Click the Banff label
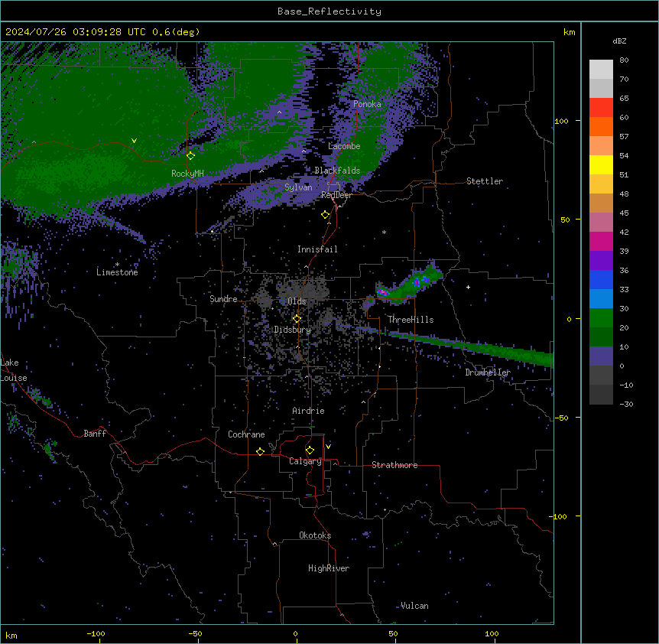The height and width of the screenshot is (644, 659). 95,434
